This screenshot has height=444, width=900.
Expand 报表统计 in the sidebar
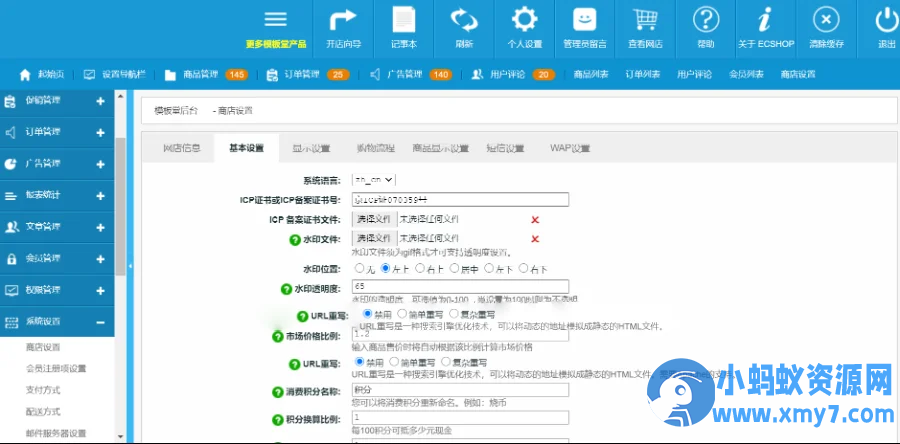[x=100, y=196]
